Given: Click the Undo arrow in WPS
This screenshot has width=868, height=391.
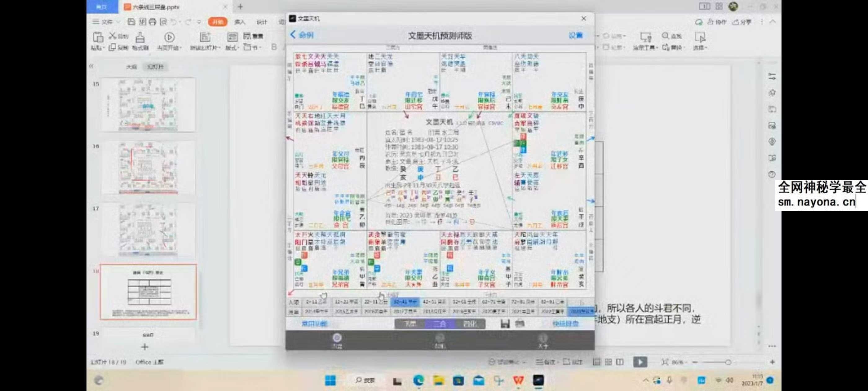Looking at the screenshot, I should 174,22.
